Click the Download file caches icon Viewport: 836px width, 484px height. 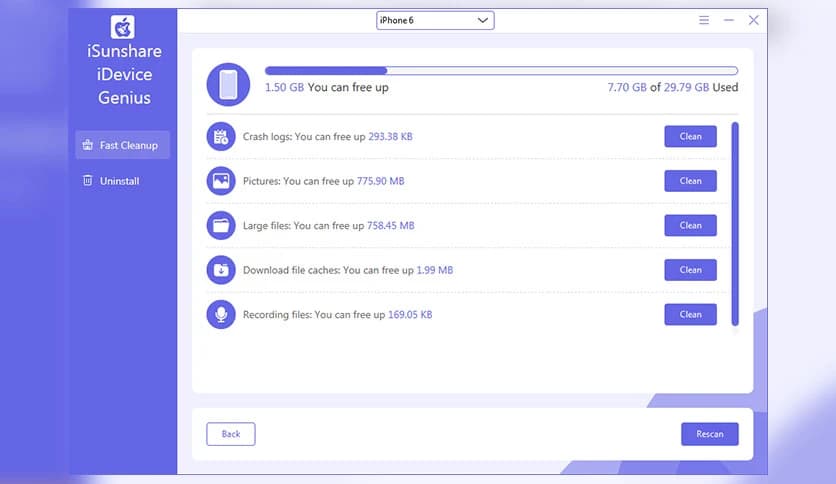pos(221,270)
